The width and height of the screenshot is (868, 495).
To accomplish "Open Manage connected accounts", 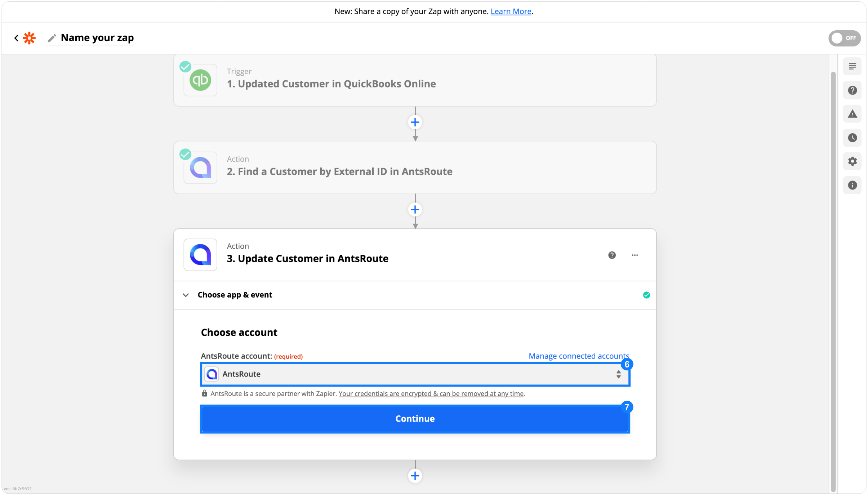I will (579, 356).
